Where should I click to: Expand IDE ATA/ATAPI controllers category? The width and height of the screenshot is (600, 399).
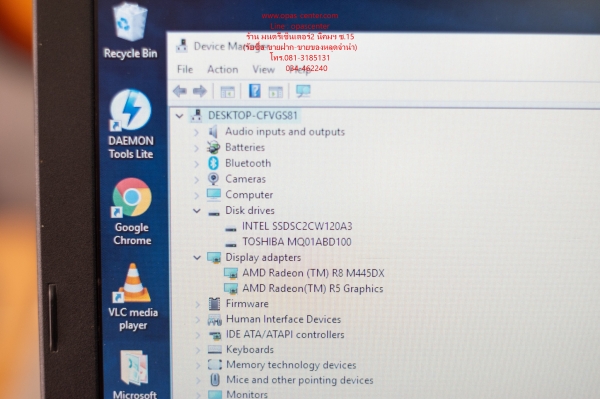tap(198, 335)
